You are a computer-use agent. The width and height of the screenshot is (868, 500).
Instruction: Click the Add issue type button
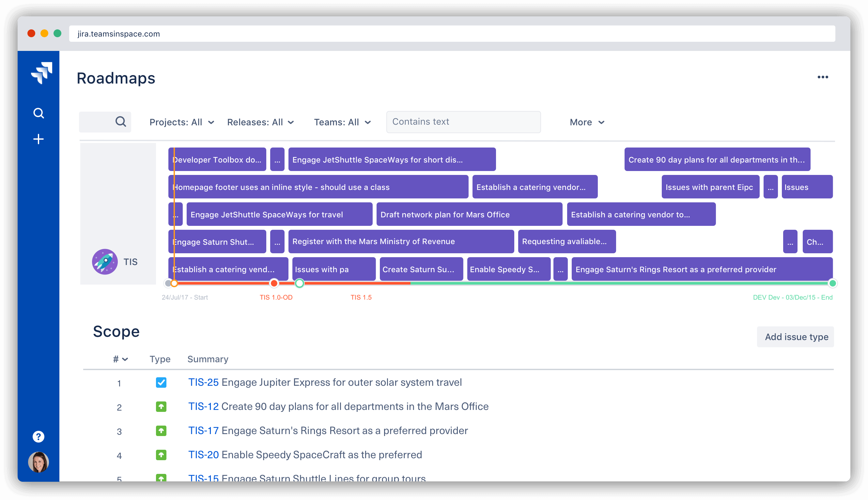797,337
